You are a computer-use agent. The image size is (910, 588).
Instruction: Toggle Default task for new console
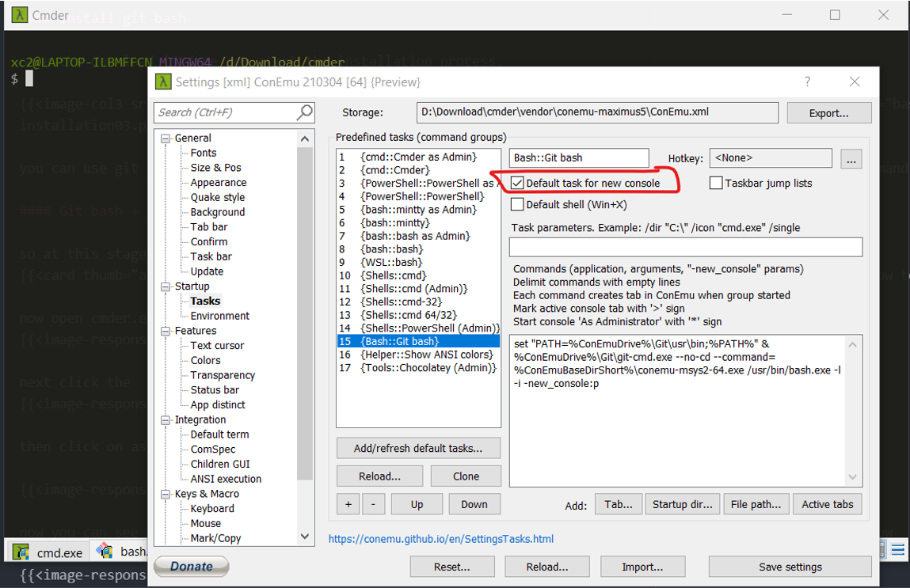pos(517,184)
